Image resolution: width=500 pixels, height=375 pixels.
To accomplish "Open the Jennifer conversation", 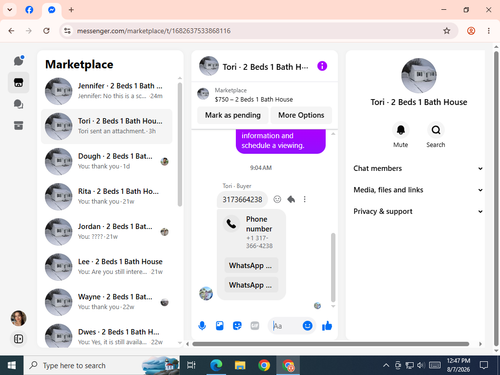I will (107, 91).
